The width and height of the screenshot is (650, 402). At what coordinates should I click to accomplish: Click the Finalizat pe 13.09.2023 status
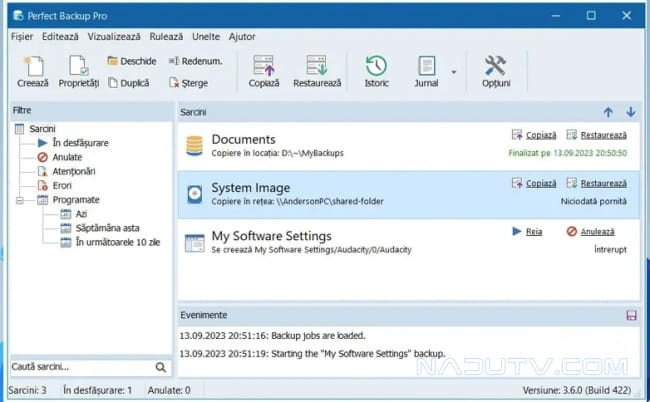coord(568,153)
